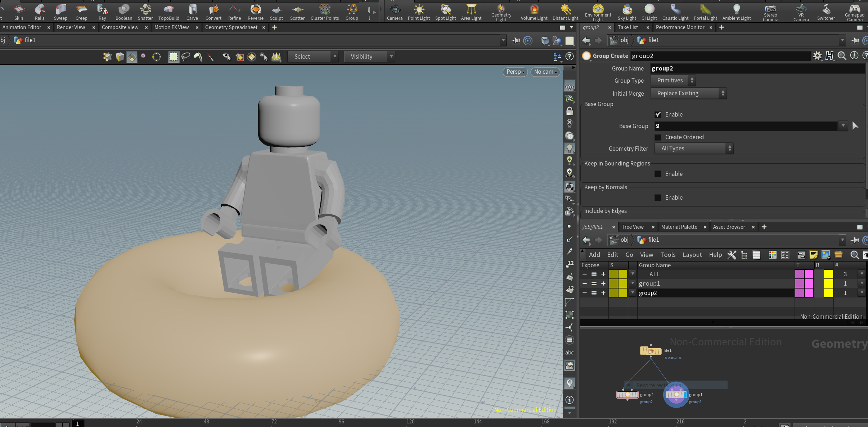Open node info icon in parameter pane
Screen dimensions: 868x427
[854, 56]
